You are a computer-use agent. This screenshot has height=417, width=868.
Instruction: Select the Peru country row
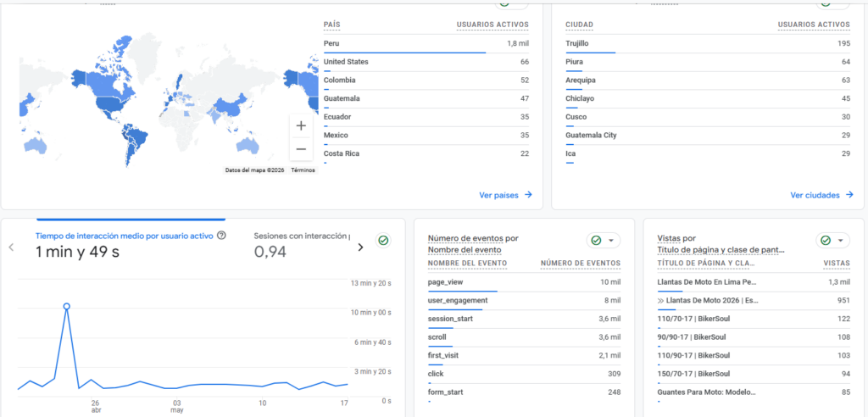(x=426, y=43)
